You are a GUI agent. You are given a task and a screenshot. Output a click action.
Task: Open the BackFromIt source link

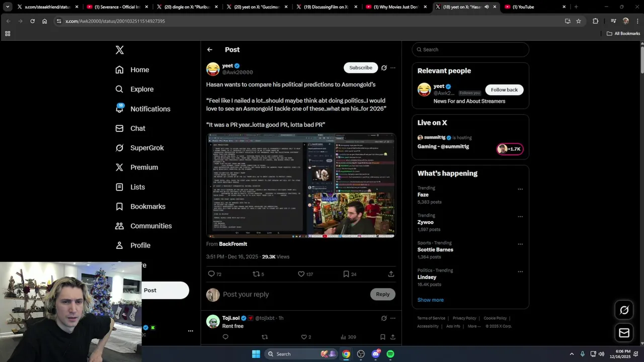(233, 244)
